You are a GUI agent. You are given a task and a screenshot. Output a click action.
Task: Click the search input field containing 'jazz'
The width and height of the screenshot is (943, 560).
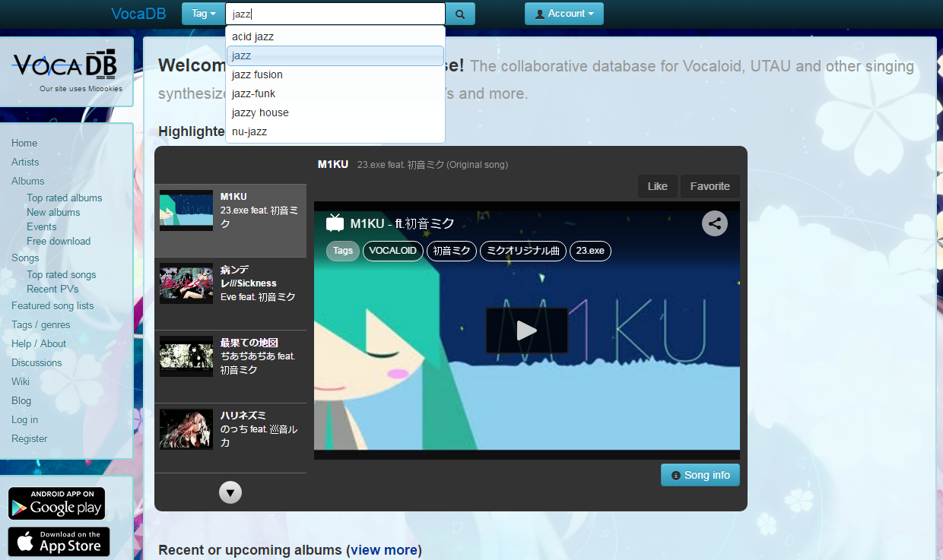click(x=335, y=14)
